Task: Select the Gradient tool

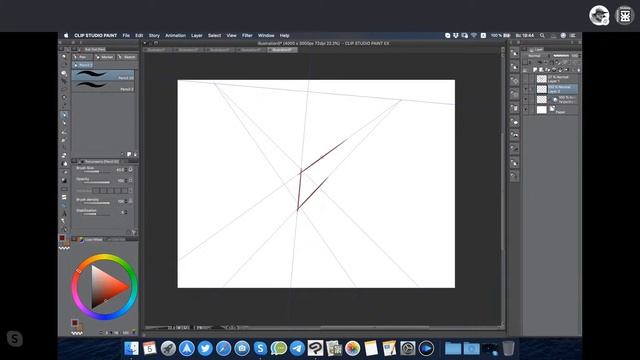Action: coord(64,180)
